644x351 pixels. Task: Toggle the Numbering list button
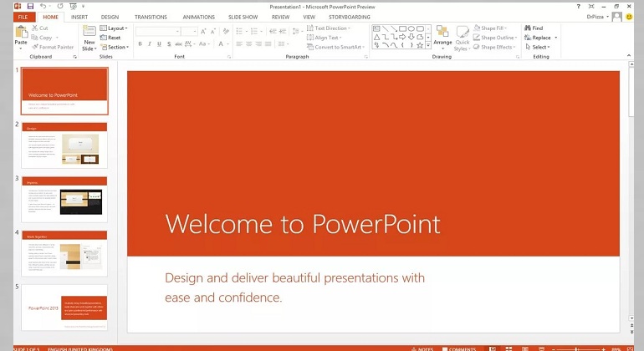tap(254, 31)
